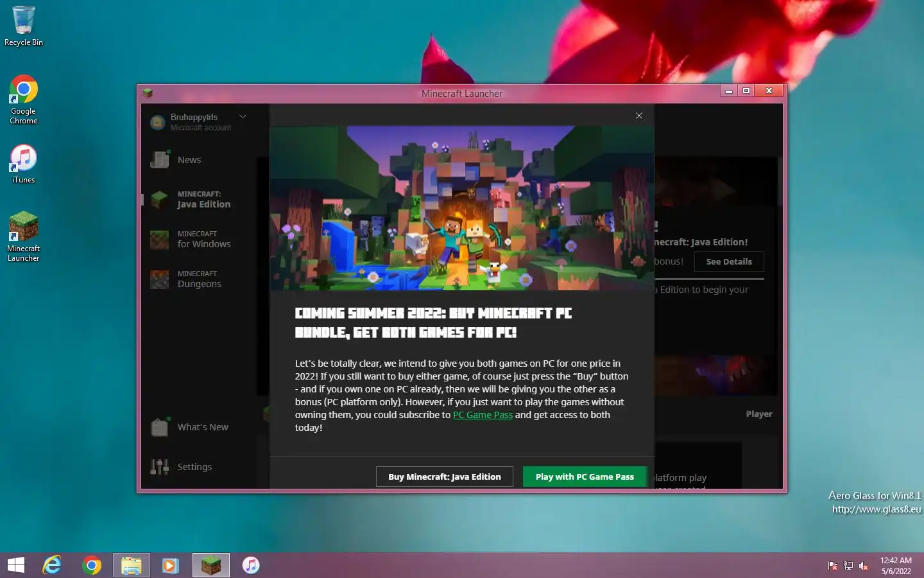Click the Coming Summer 2022 headline
This screenshot has height=578, width=924.
pos(434,322)
